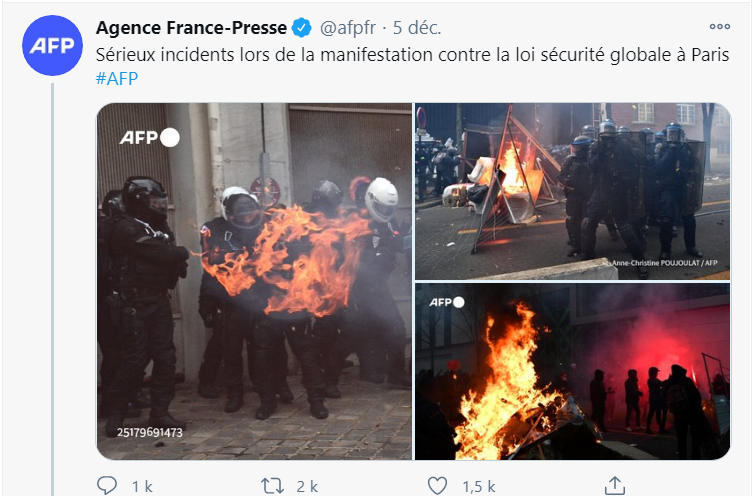Click the 1,5 k like count
753x496 pixels.
coord(479,487)
